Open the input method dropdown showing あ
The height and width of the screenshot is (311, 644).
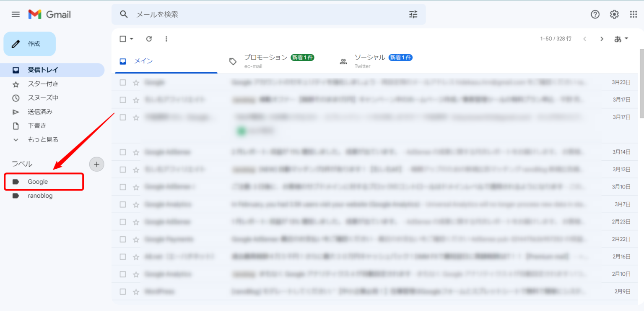[619, 38]
